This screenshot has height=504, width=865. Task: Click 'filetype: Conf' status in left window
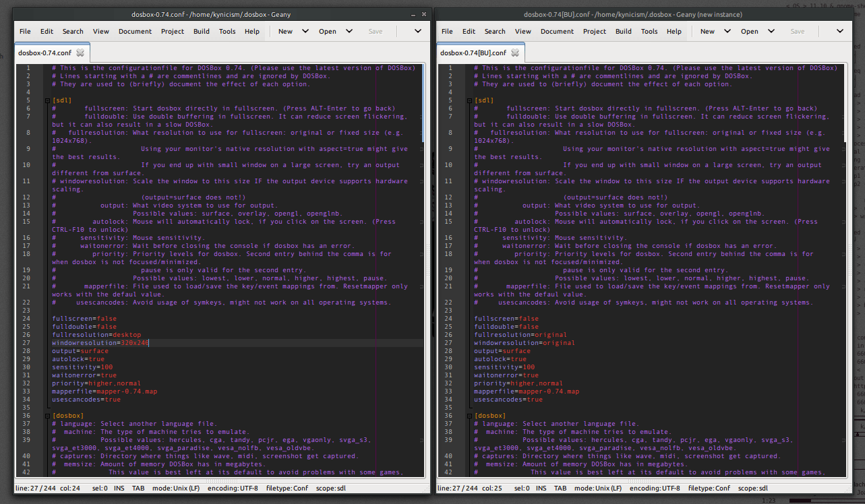click(287, 489)
